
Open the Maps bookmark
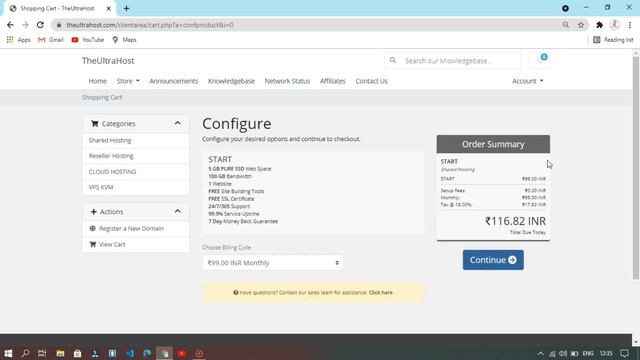[x=124, y=40]
